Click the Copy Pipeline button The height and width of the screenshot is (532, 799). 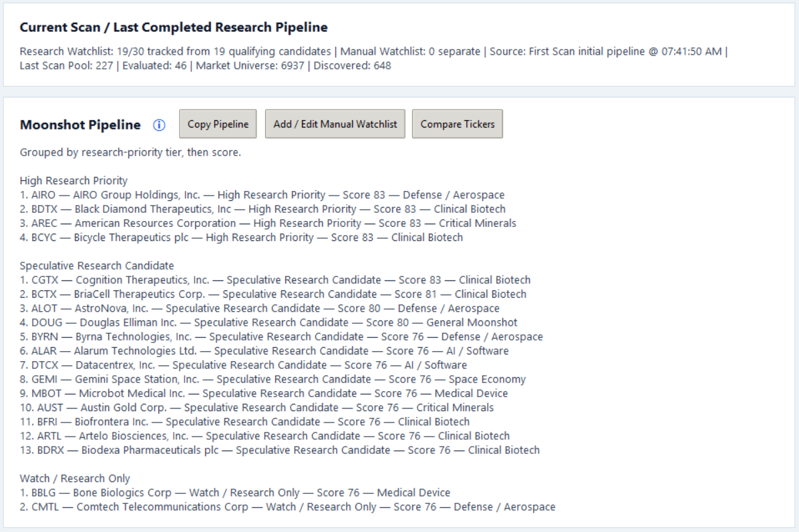pyautogui.click(x=218, y=123)
